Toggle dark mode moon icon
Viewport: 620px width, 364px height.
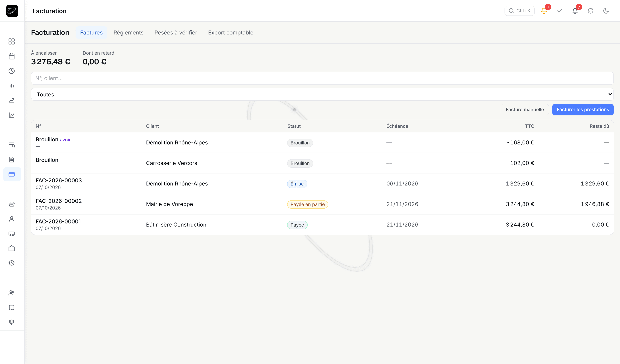(606, 11)
